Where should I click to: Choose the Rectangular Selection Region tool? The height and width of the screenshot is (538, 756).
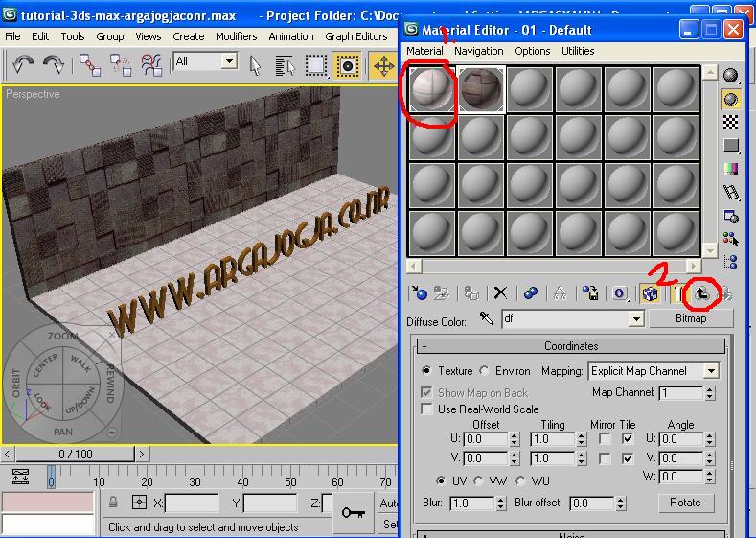(x=316, y=65)
